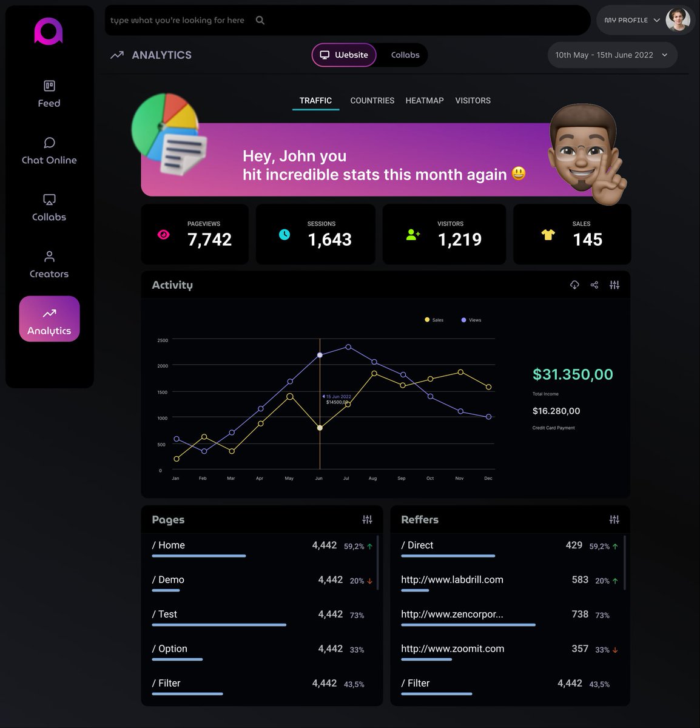The height and width of the screenshot is (728, 700).
Task: Click the 583 count in Reffers
Action: pyautogui.click(x=580, y=580)
